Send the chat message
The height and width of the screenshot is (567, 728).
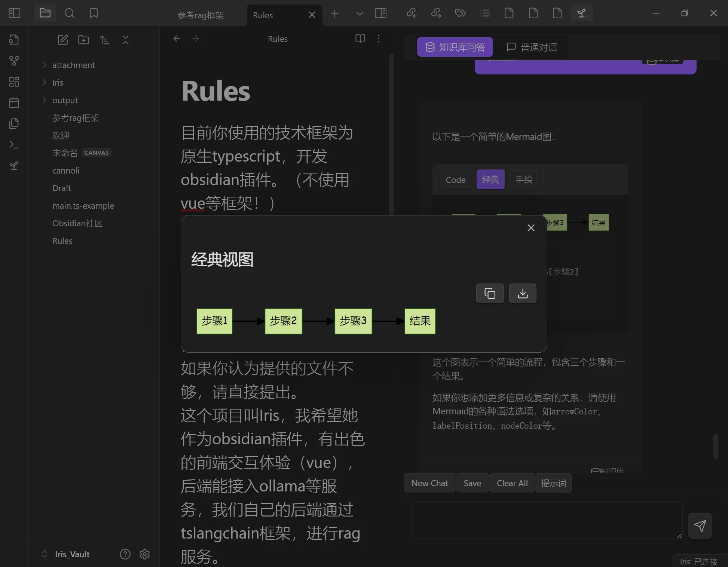[700, 525]
